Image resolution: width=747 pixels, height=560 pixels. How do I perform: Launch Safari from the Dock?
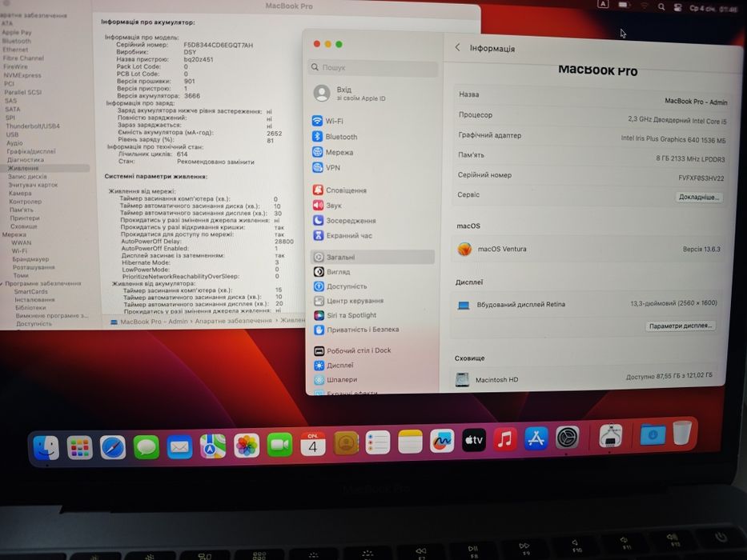[113, 448]
